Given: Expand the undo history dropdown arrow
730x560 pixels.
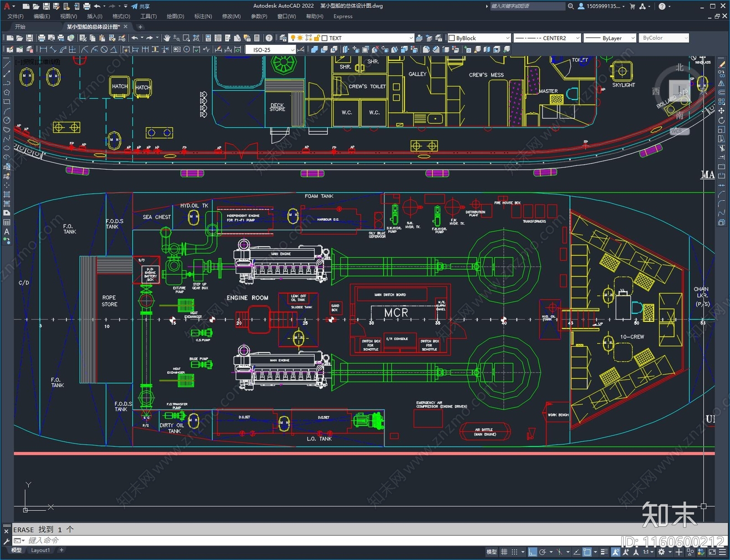Looking at the screenshot, I should (x=104, y=6).
